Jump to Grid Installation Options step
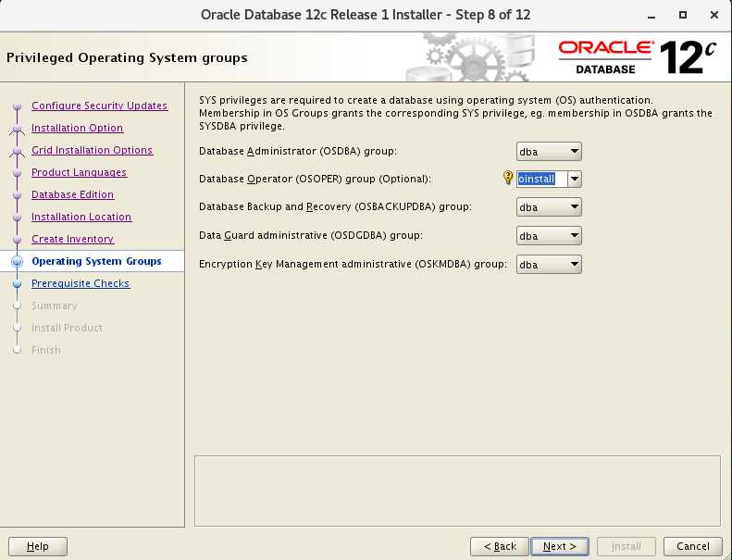 coord(92,150)
